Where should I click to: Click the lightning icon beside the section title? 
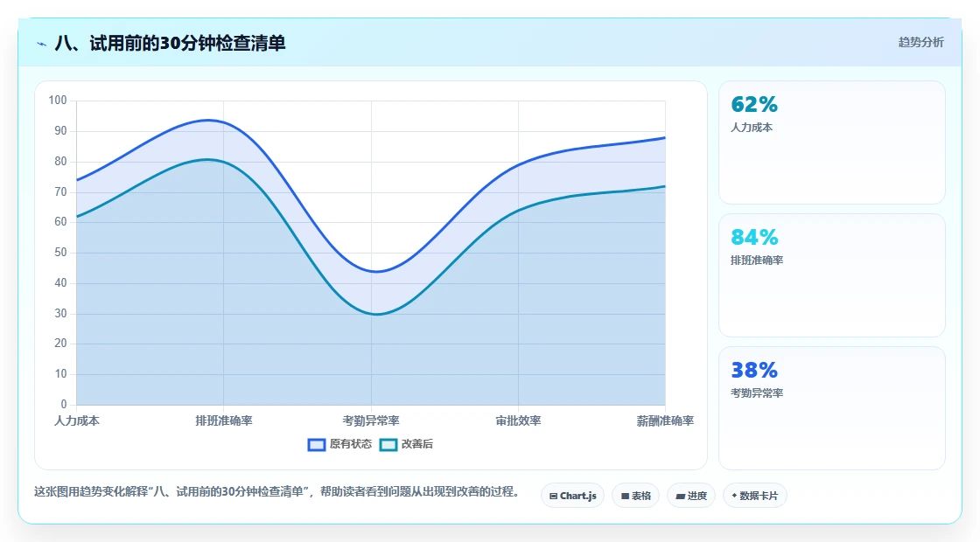(x=42, y=44)
